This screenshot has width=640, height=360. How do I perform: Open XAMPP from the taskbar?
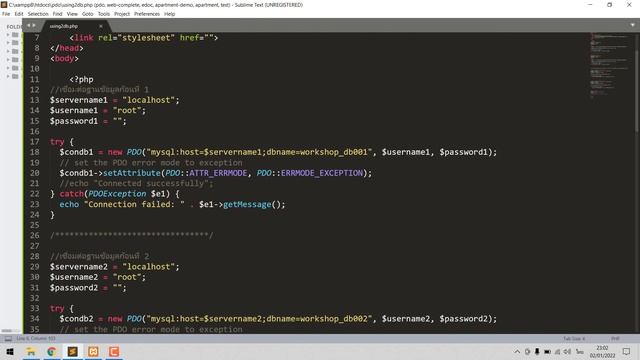(93, 351)
